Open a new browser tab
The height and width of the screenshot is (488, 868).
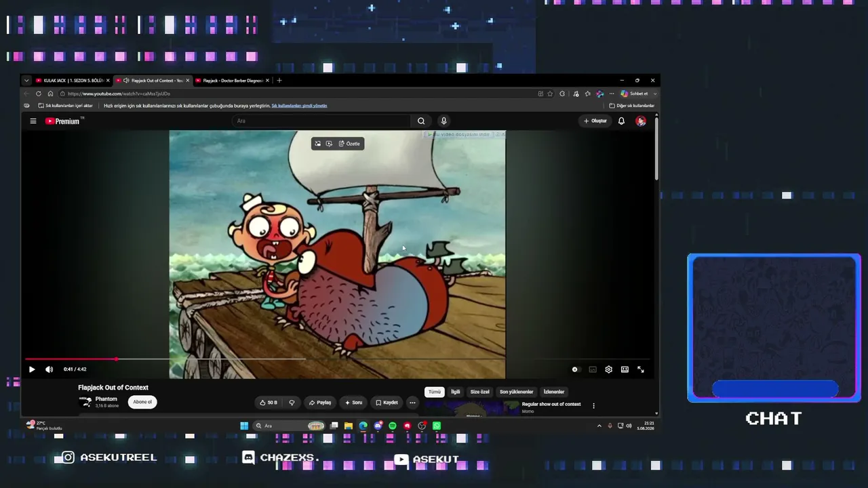coord(279,81)
